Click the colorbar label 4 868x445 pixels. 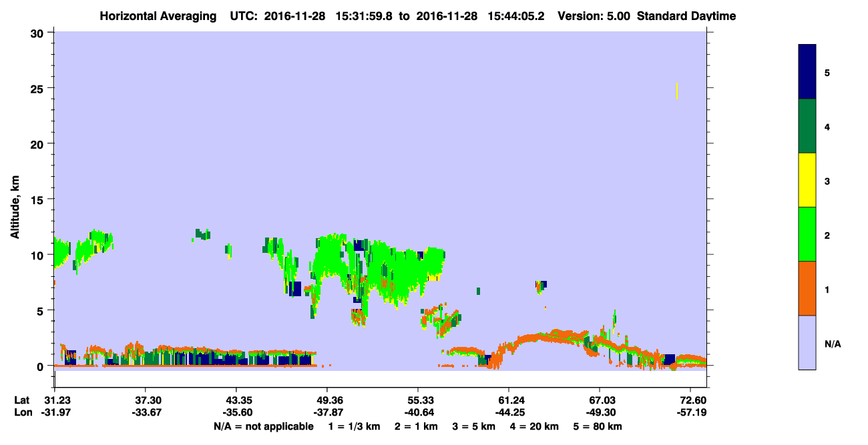[x=827, y=126]
